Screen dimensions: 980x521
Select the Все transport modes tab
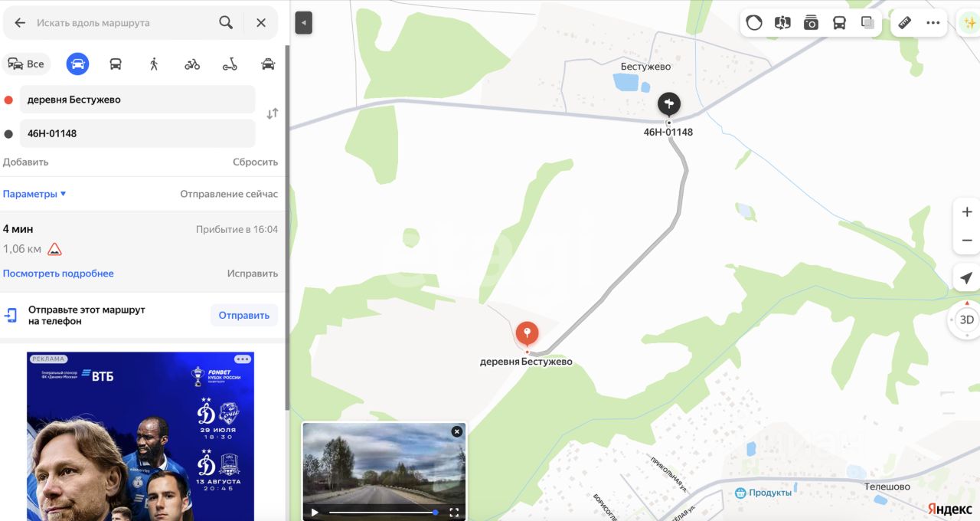coord(26,64)
